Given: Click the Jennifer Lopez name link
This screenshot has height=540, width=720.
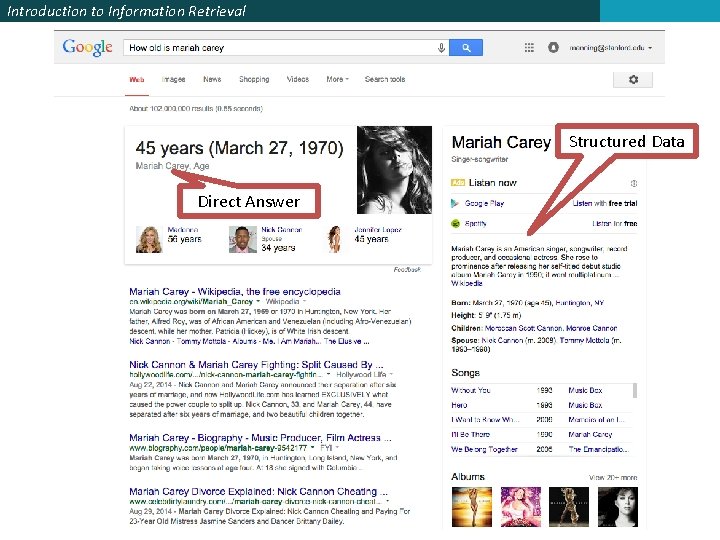Looking at the screenshot, I should pos(378,230).
